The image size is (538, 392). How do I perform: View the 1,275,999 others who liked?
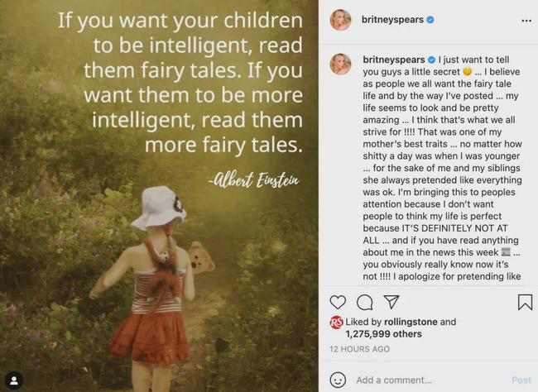tap(386, 334)
